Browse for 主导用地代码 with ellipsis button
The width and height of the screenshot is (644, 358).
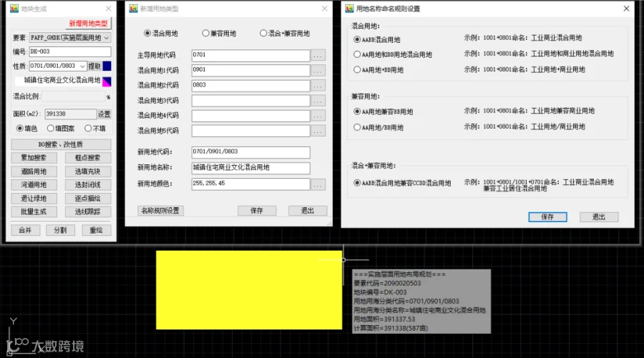(x=318, y=55)
